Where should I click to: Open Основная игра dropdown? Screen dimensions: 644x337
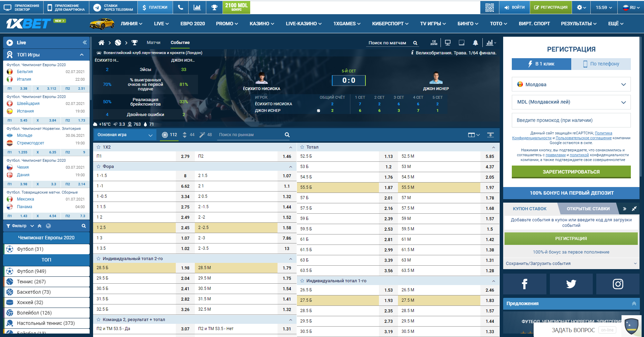click(125, 135)
